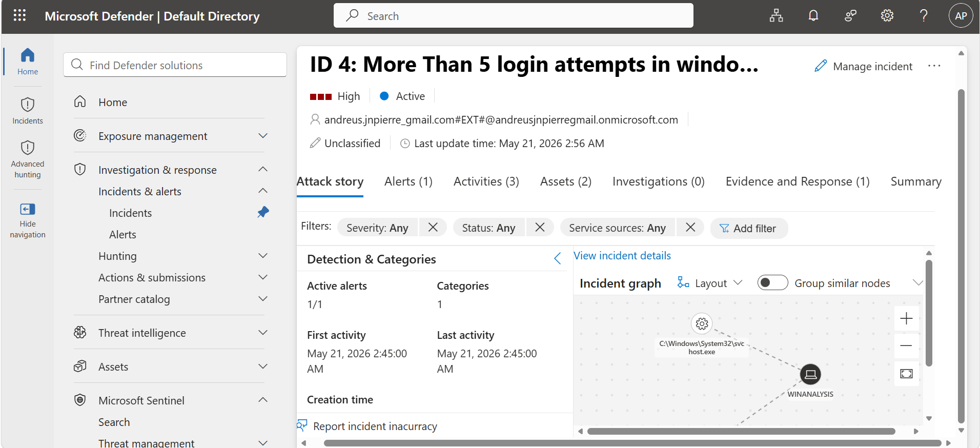The image size is (980, 448).
Task: Select the svchost.exe process node
Action: (702, 323)
